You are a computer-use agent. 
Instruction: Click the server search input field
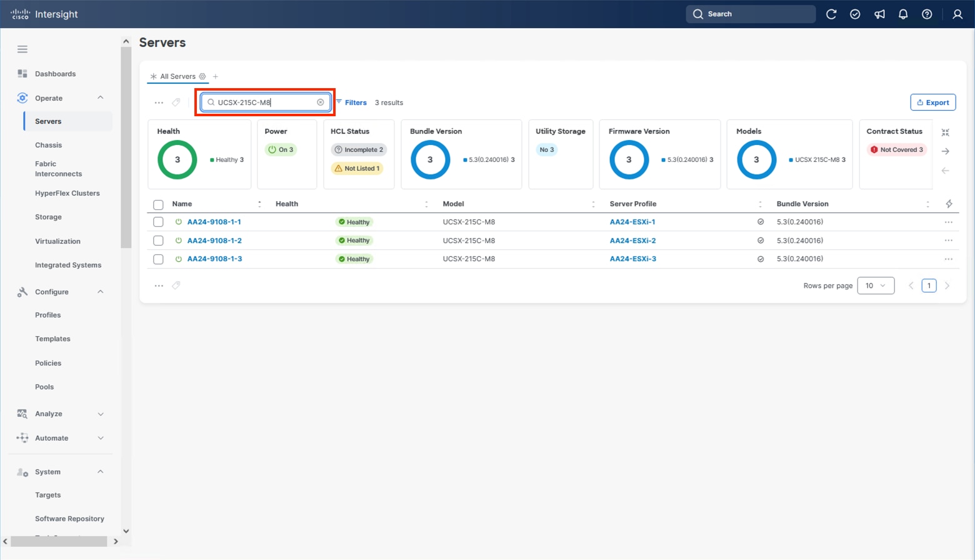coord(266,102)
